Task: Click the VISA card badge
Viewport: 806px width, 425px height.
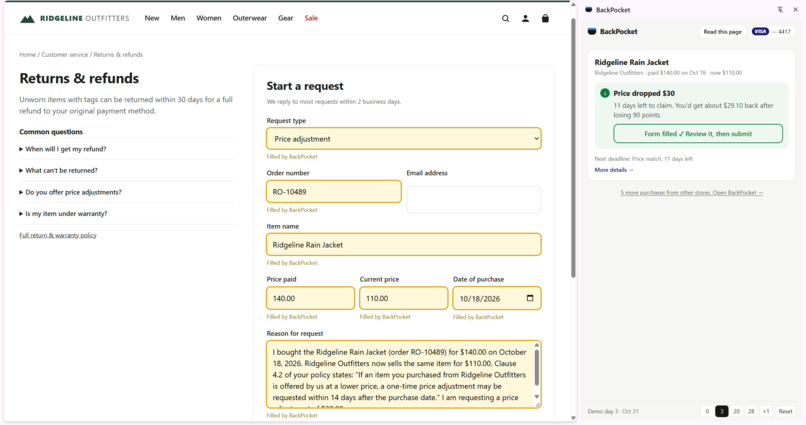Action: click(x=760, y=31)
